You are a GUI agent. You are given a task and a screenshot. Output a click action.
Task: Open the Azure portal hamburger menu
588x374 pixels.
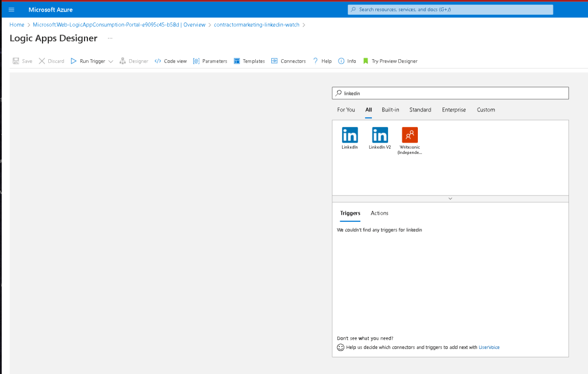[11, 10]
